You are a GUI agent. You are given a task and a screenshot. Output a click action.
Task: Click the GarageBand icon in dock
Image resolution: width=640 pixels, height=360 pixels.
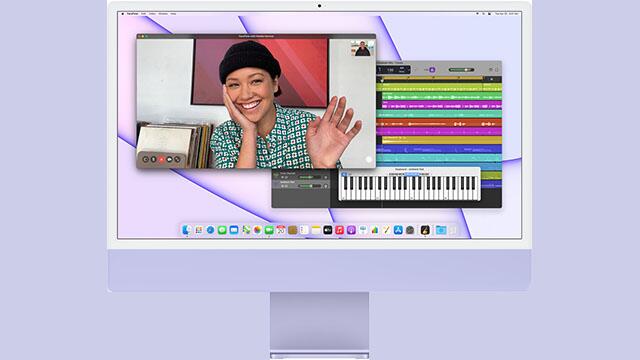point(425,230)
